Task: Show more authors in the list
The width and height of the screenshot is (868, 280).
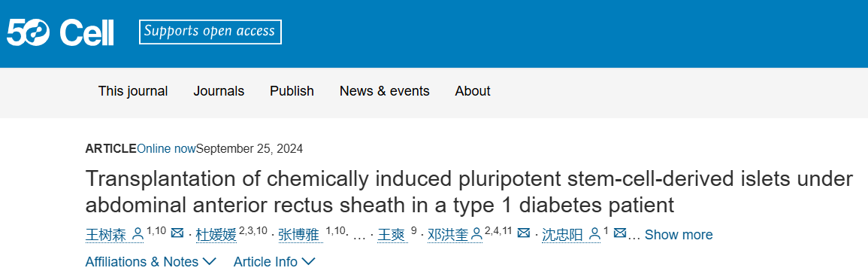Action: pyautogui.click(x=679, y=235)
